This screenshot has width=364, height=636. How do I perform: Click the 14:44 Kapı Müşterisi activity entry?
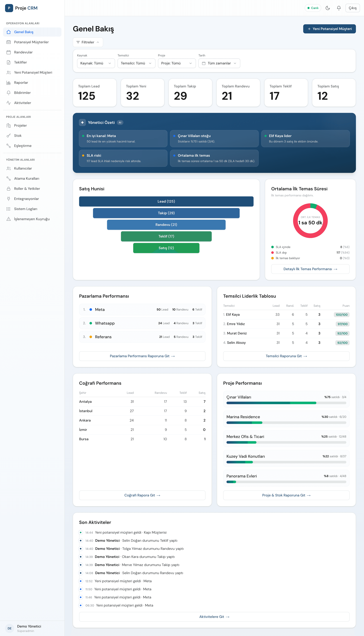point(126,533)
